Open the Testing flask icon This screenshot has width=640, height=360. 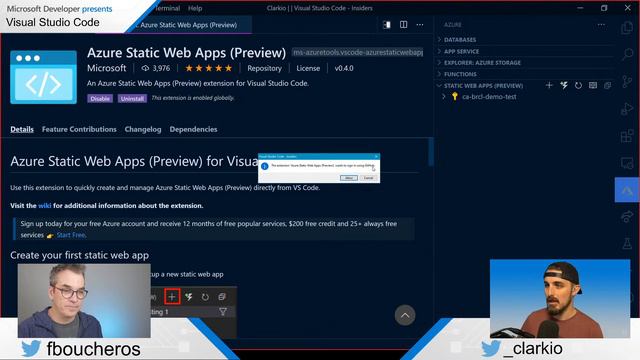[627, 243]
